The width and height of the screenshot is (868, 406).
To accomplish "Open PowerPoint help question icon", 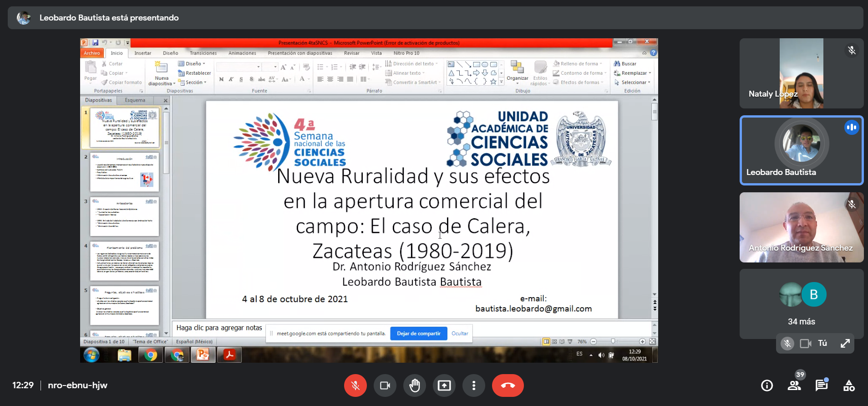I will pos(653,53).
